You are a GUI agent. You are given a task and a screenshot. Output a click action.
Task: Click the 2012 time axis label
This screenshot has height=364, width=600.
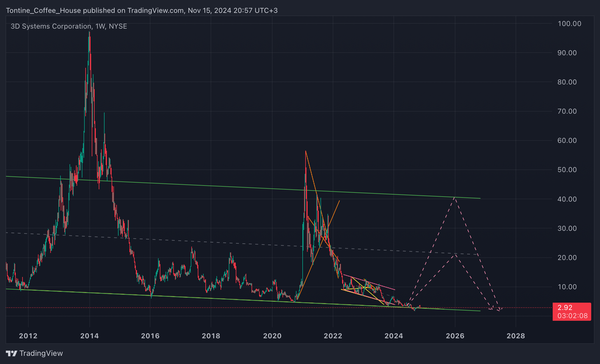[28, 336]
